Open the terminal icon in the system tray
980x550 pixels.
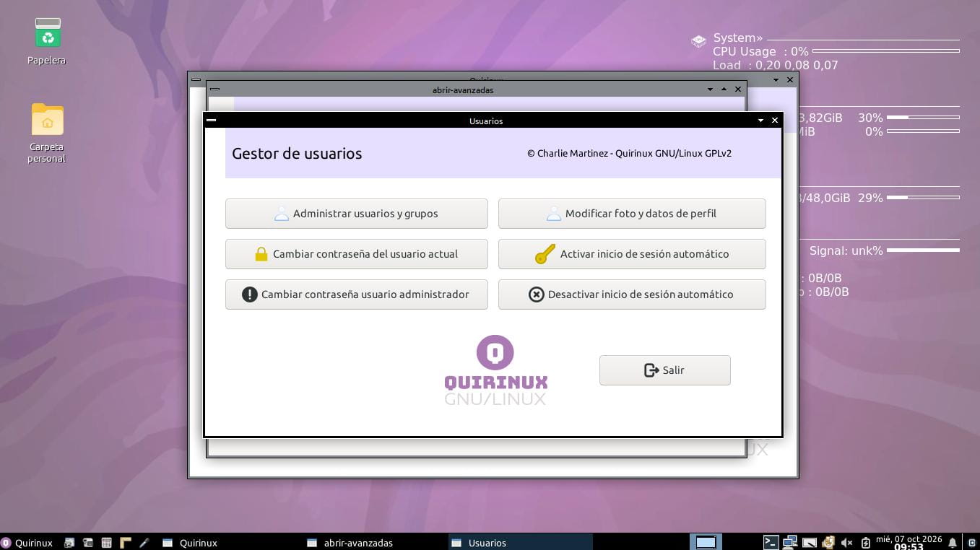[771, 543]
